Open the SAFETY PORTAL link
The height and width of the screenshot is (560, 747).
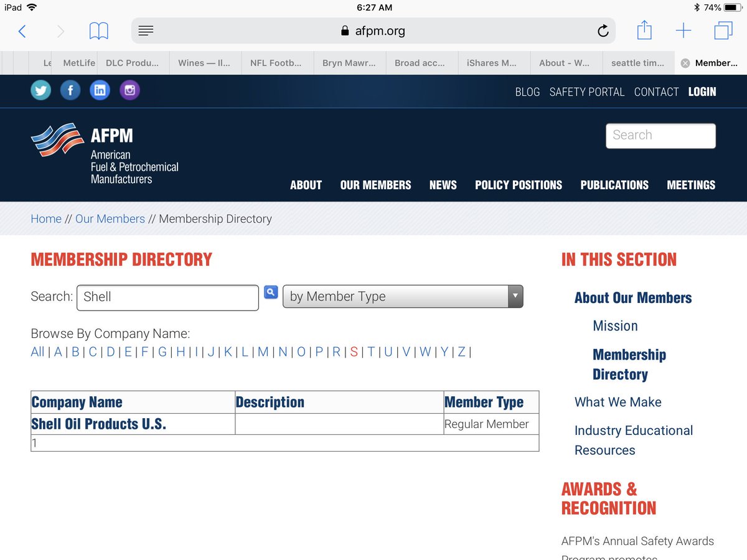tap(586, 91)
